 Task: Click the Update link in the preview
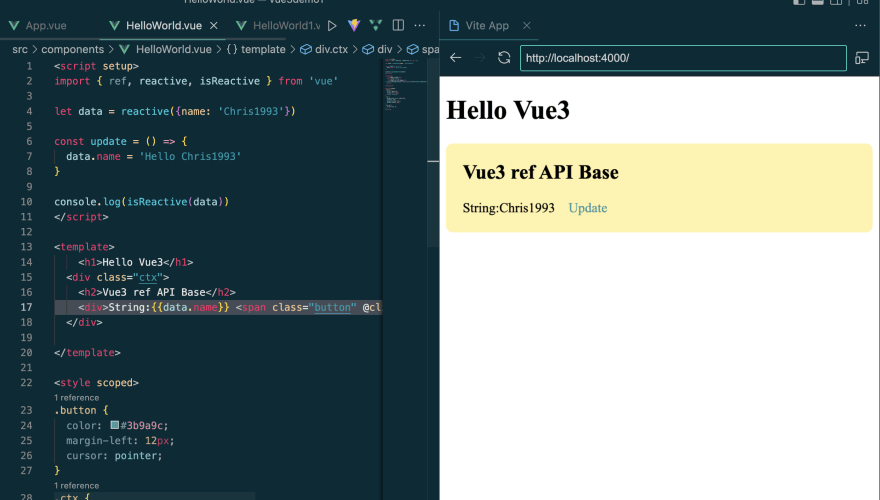(588, 208)
